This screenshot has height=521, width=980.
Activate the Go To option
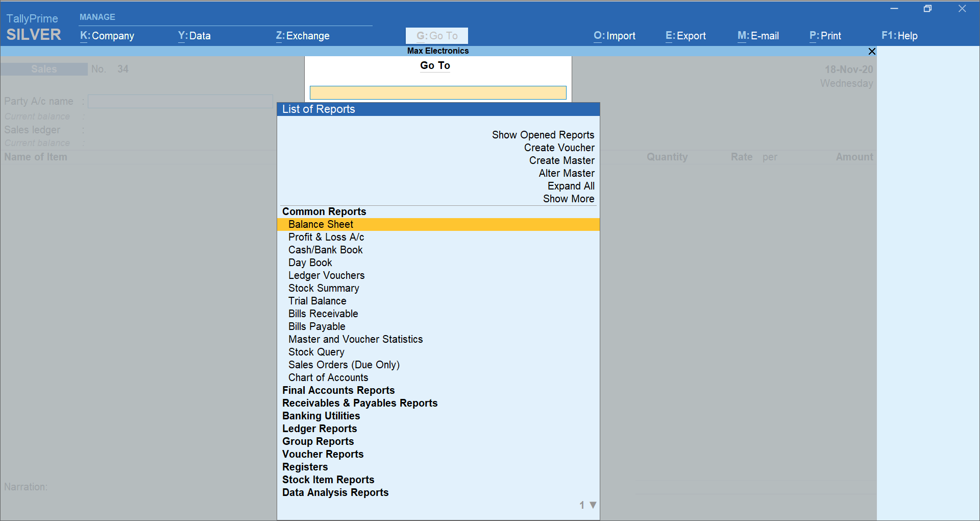click(436, 36)
